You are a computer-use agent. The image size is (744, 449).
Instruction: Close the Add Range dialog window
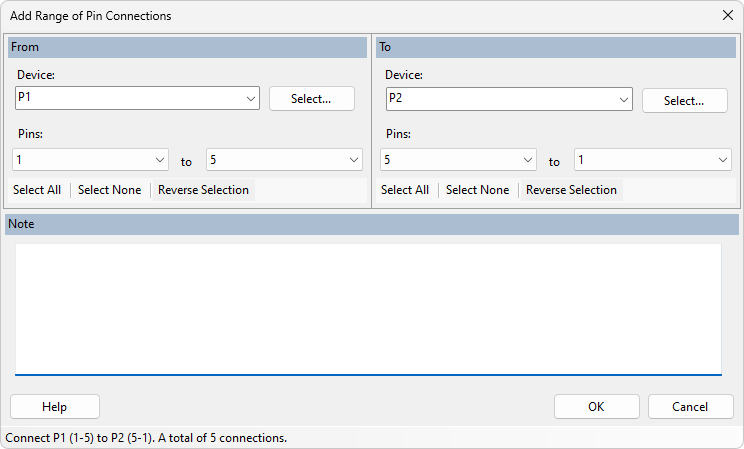727,16
